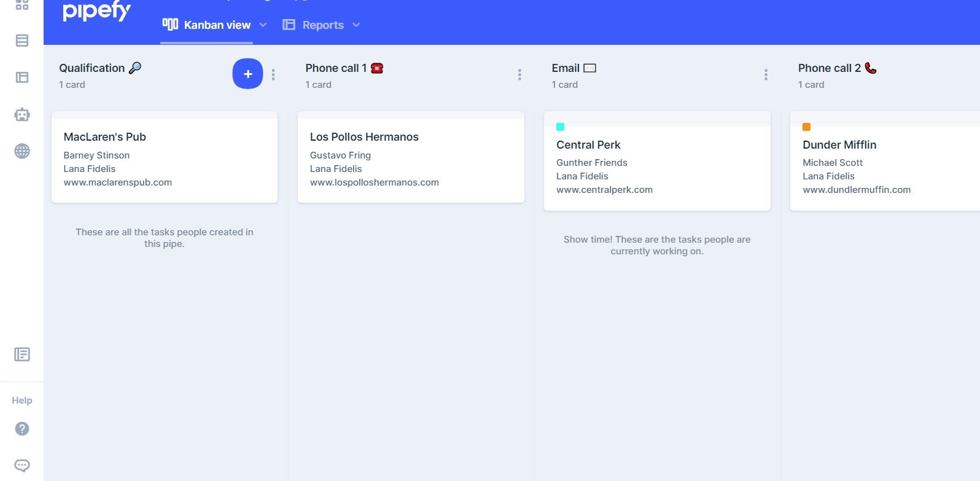Click the cyan label on Central Perk card
Viewport: 980px width, 481px height.
pos(560,127)
